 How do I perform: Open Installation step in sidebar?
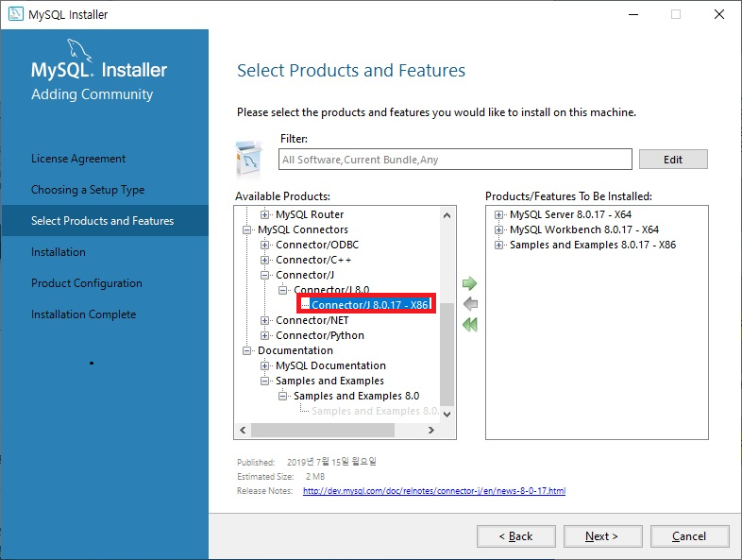point(59,252)
